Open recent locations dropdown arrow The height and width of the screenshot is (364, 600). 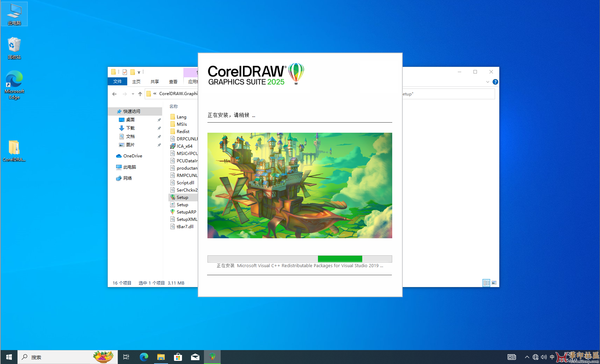click(x=133, y=94)
